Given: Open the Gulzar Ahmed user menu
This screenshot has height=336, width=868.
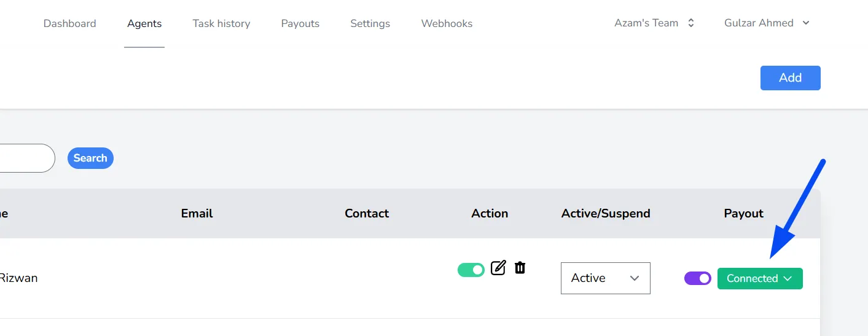Looking at the screenshot, I should 767,23.
